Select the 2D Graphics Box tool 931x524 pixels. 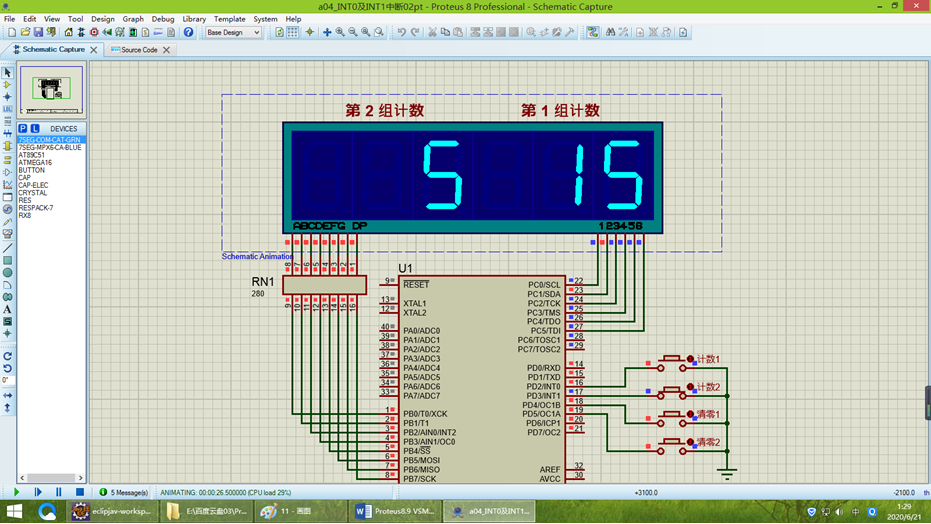tap(7, 261)
